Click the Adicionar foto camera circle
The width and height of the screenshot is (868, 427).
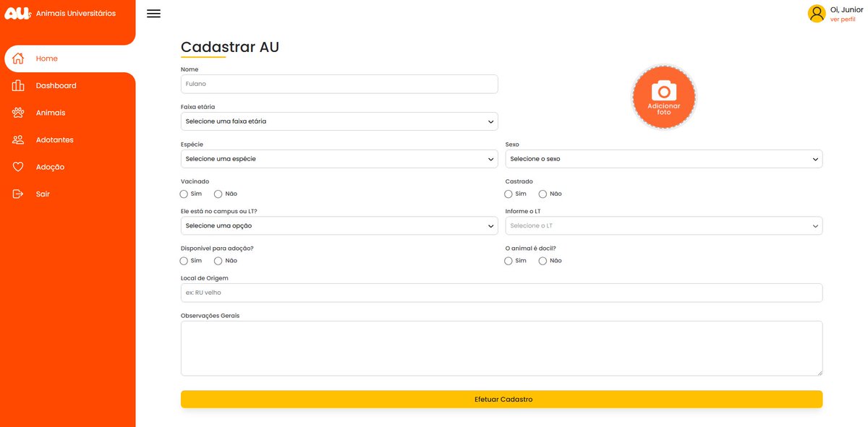(664, 97)
